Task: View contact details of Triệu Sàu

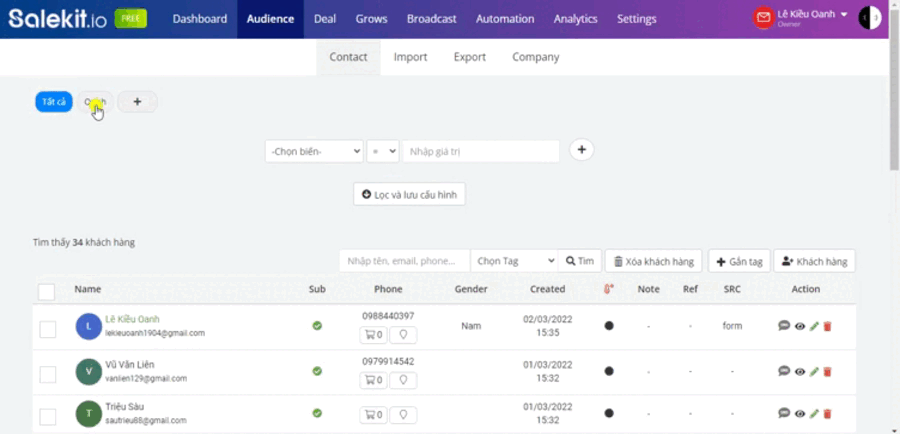Action: pos(800,413)
